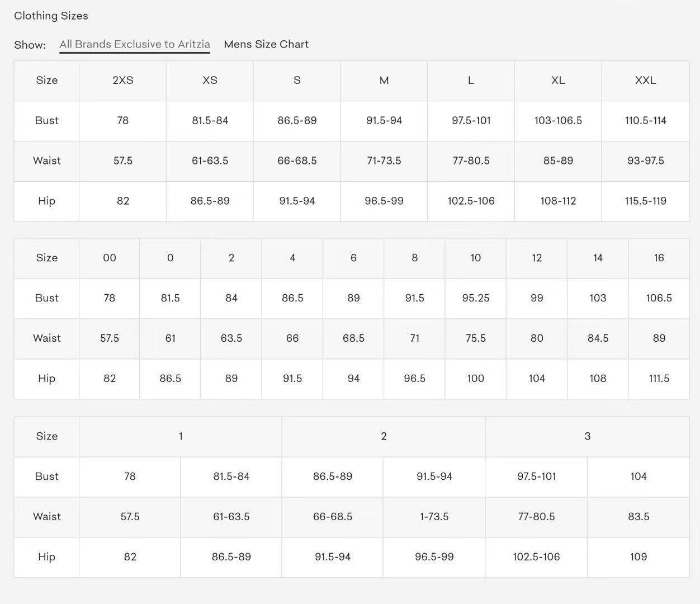Click the size 12 column header

(x=537, y=258)
